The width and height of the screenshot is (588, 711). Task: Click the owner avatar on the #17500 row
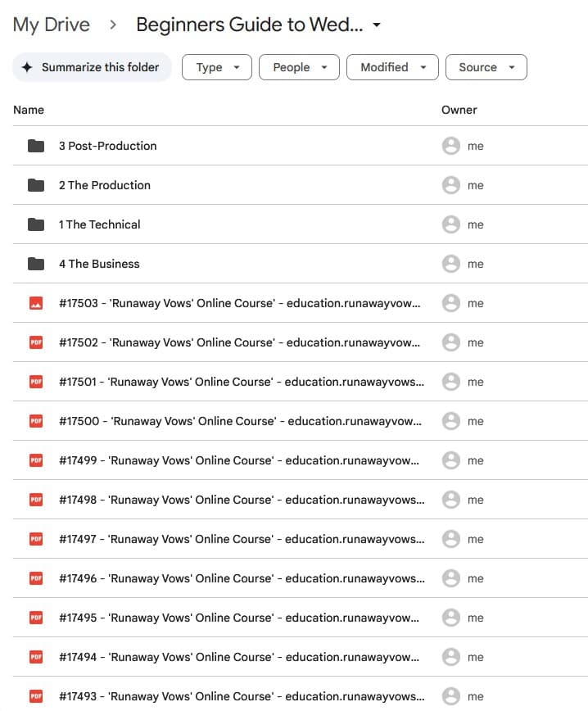450,421
